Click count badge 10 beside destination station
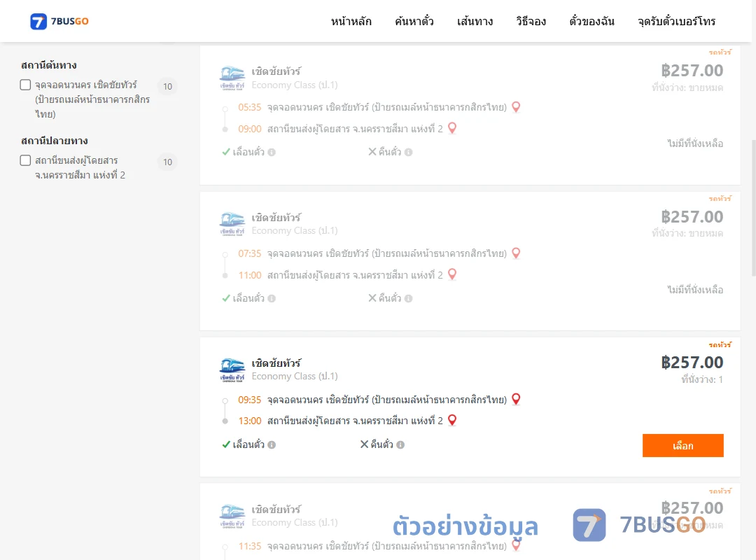The image size is (756, 560). pos(167,162)
